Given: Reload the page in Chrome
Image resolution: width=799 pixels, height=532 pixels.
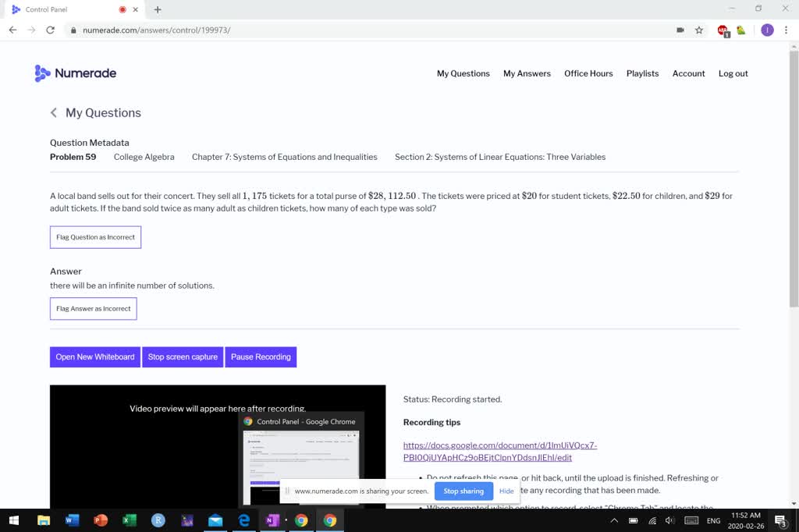Looking at the screenshot, I should (x=51, y=30).
